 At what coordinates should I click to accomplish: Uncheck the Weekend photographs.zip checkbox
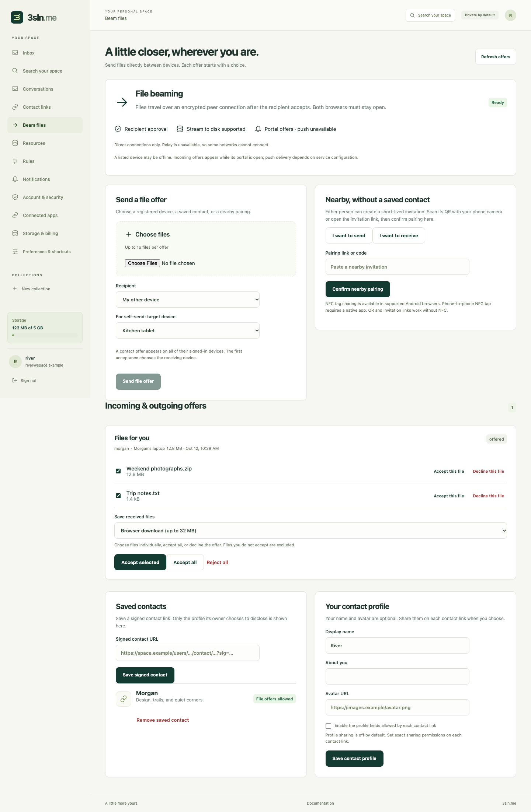(118, 471)
